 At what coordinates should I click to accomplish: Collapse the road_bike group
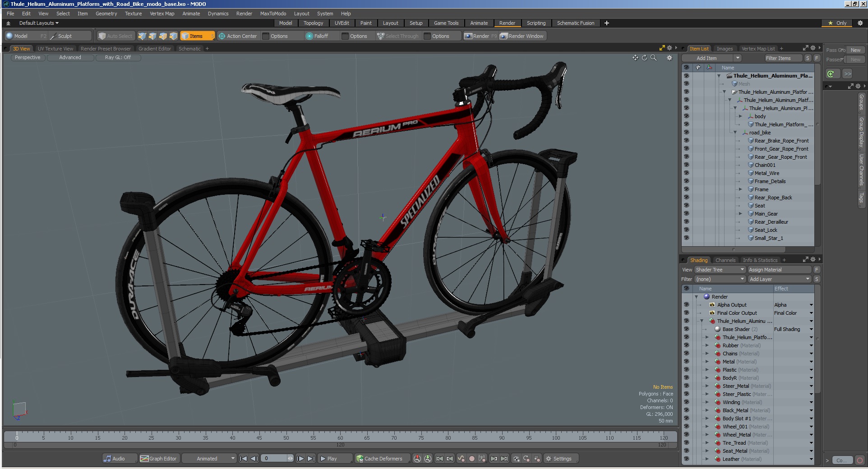click(735, 133)
